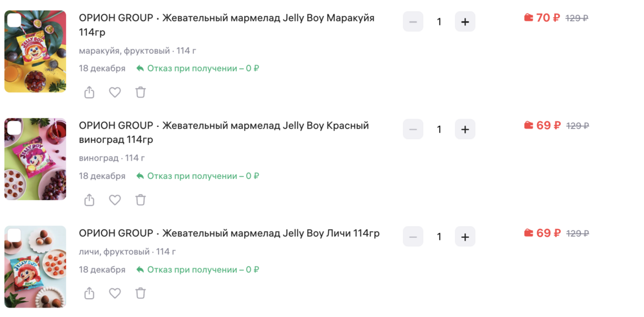Add Jelly Boy Маракуйя to favorites
The image size is (644, 317).
point(115,92)
